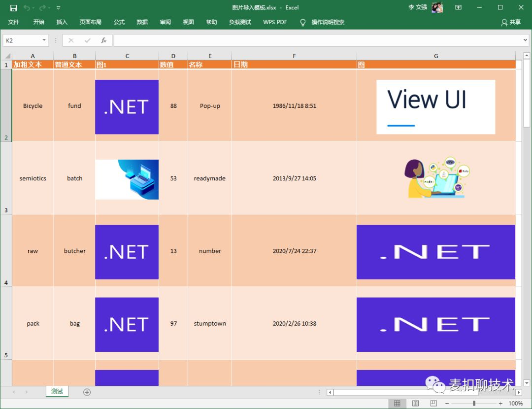Save the workbook with the floppy icon

(14, 8)
